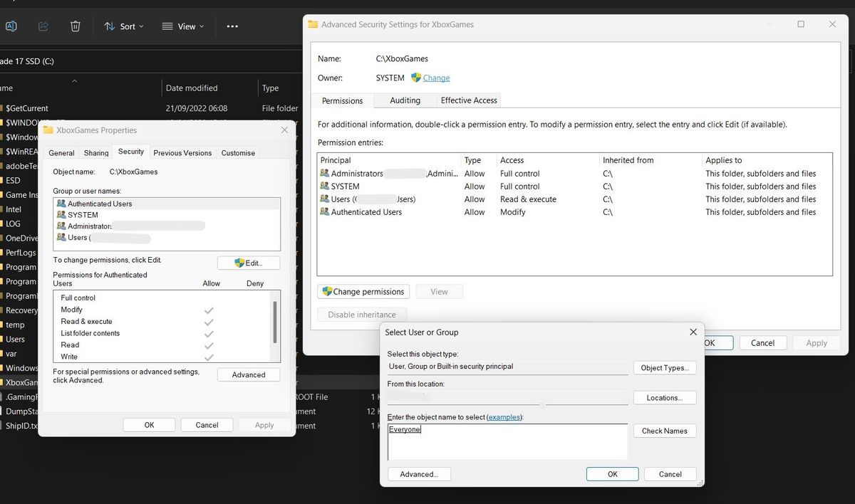Click the shield Change permissions button
The height and width of the screenshot is (504, 855).
pos(363,291)
